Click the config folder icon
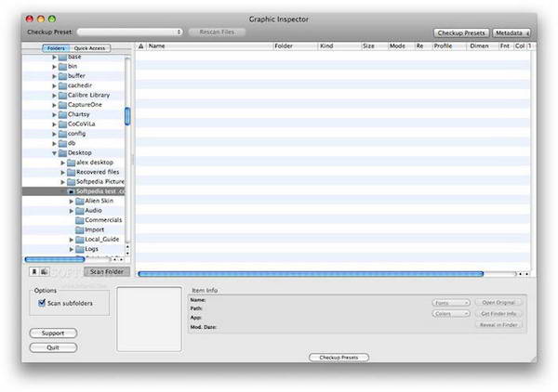Viewport: 558px width, 392px height. 62,134
